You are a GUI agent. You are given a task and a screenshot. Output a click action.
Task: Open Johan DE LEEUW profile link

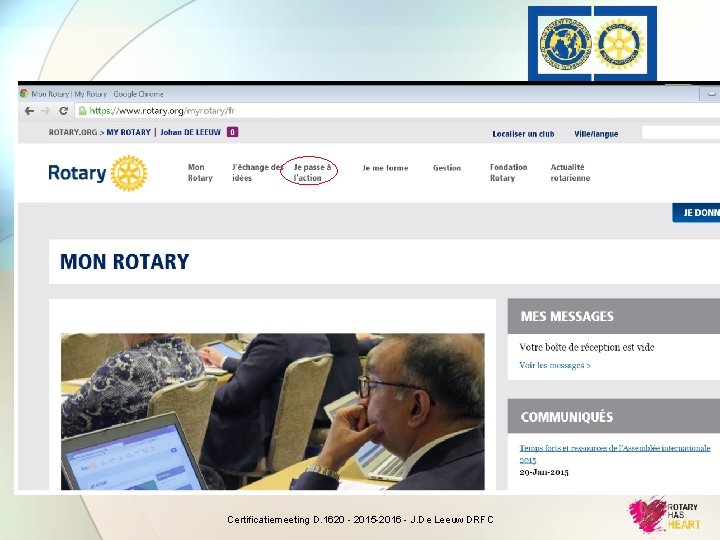[191, 132]
